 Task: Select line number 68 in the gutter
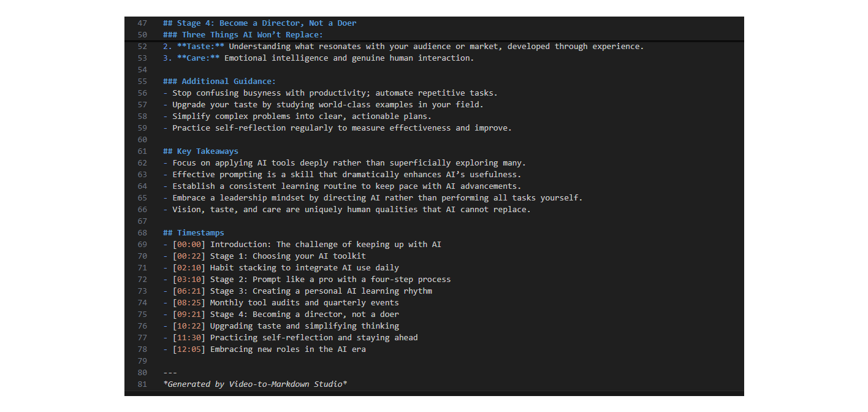[x=142, y=233]
